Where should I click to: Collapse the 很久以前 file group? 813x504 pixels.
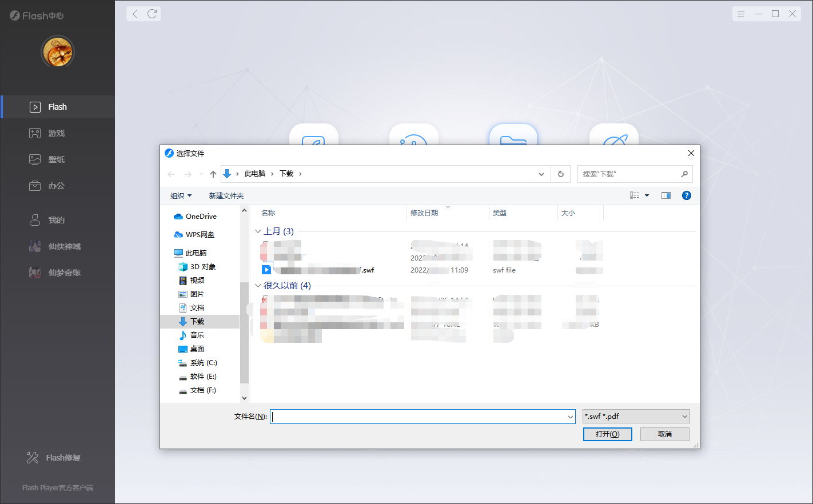click(x=258, y=285)
